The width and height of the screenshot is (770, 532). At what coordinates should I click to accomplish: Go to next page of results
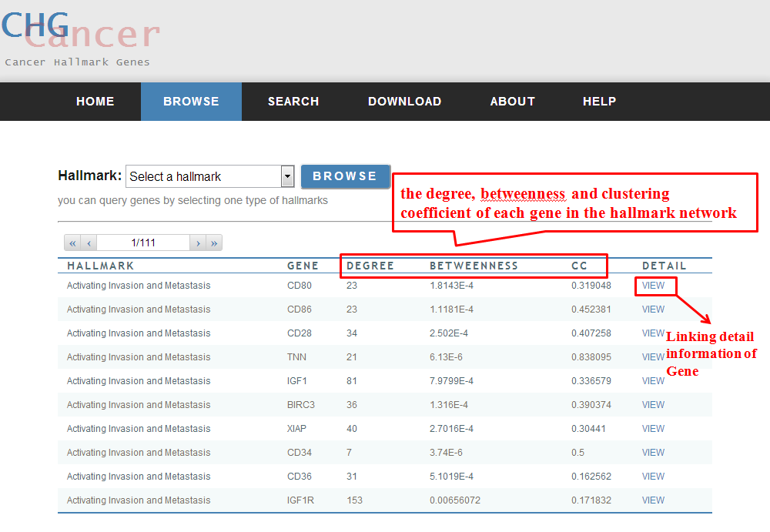click(x=198, y=243)
